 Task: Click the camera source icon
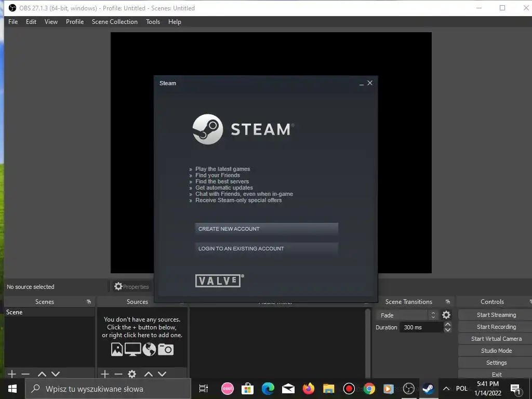tap(166, 349)
